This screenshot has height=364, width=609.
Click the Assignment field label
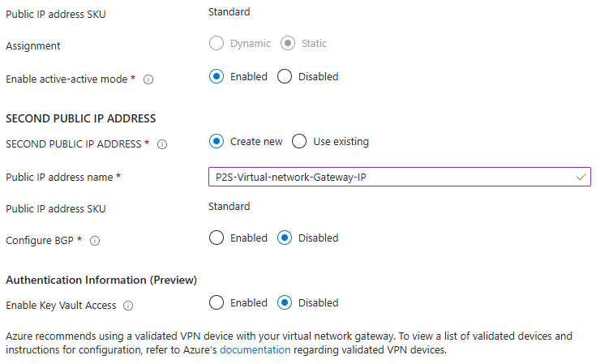[x=32, y=46]
